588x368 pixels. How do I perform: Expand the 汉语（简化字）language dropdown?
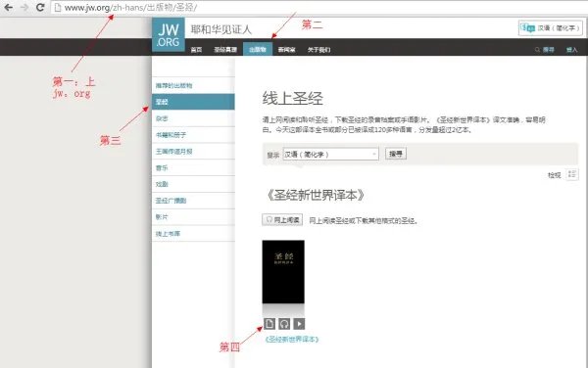tap(330, 154)
